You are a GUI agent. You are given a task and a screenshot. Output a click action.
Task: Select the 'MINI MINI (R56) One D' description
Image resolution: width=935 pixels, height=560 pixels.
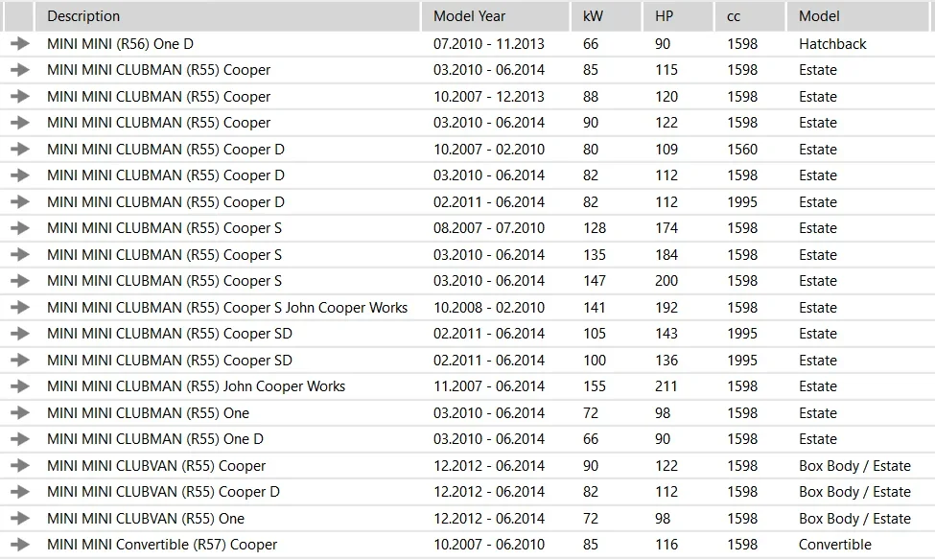coord(121,43)
